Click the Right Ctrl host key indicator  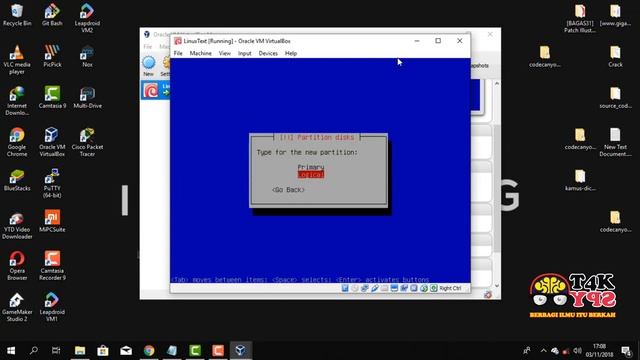click(450, 288)
